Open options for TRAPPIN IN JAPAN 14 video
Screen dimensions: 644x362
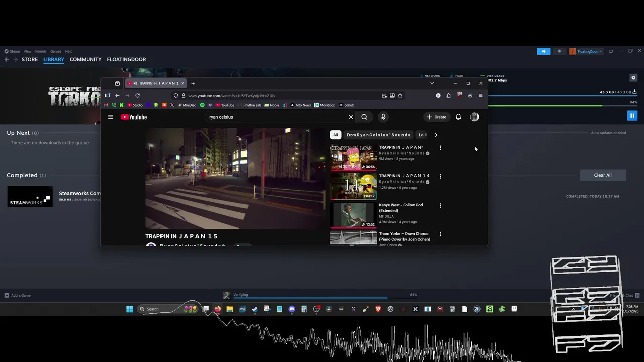click(440, 176)
